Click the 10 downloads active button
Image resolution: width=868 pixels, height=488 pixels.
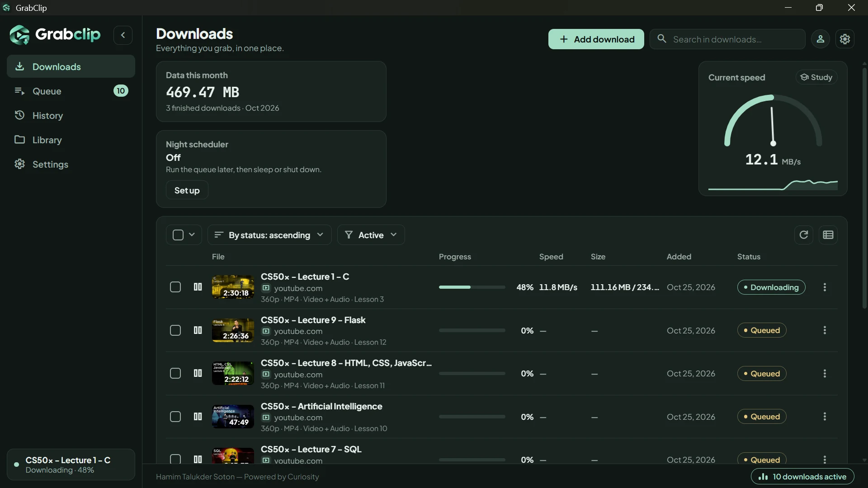tap(802, 477)
